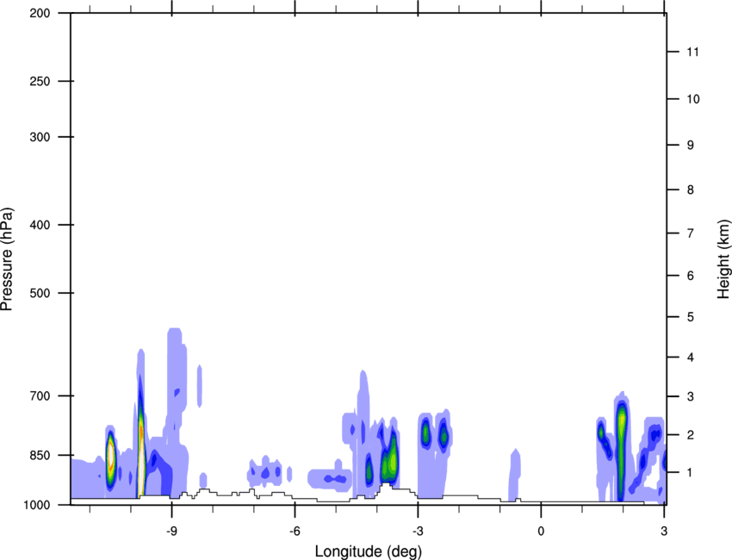Click the 250 pressure tick label

40,81
